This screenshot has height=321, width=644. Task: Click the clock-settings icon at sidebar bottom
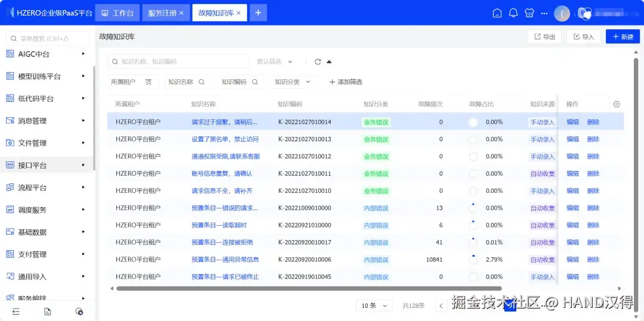pyautogui.click(x=80, y=311)
